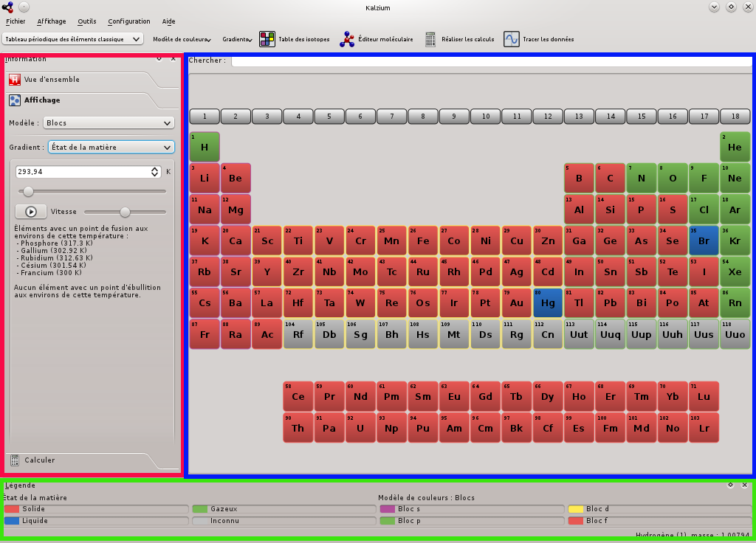Screen dimensions: 756x543
Task: Click the Gallium (302.92 K) text line
Action: (52, 251)
